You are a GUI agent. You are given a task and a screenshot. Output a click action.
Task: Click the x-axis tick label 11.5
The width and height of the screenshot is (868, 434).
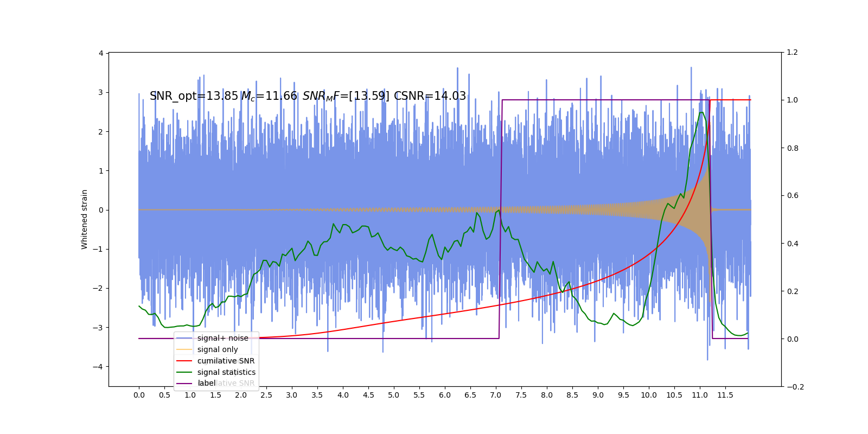coord(725,395)
